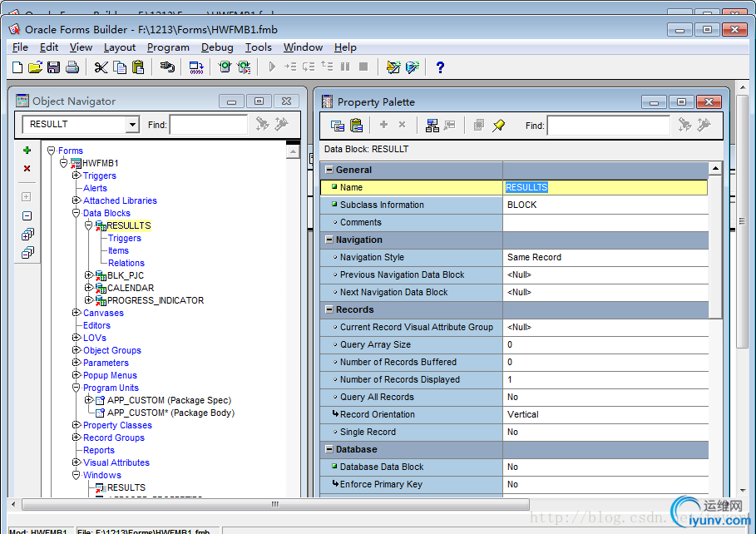The image size is (756, 534).
Task: Open the RESULLT dropdown in Object Navigator
Action: pyautogui.click(x=132, y=125)
